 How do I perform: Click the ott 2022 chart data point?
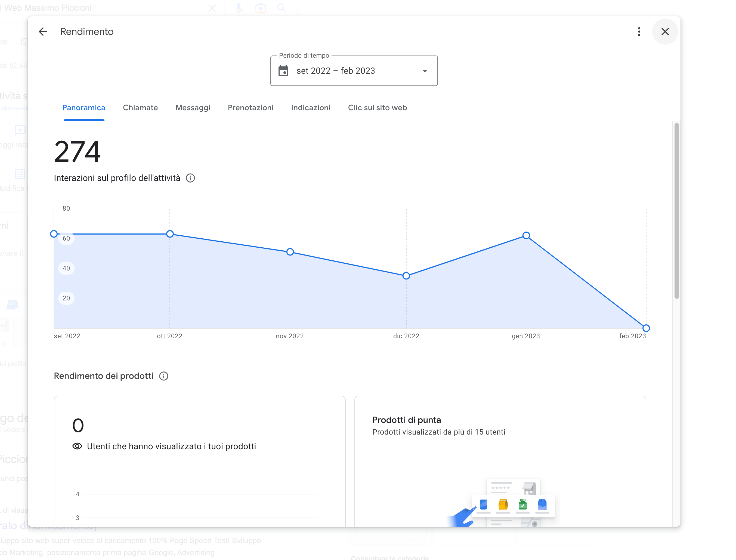pyautogui.click(x=170, y=234)
